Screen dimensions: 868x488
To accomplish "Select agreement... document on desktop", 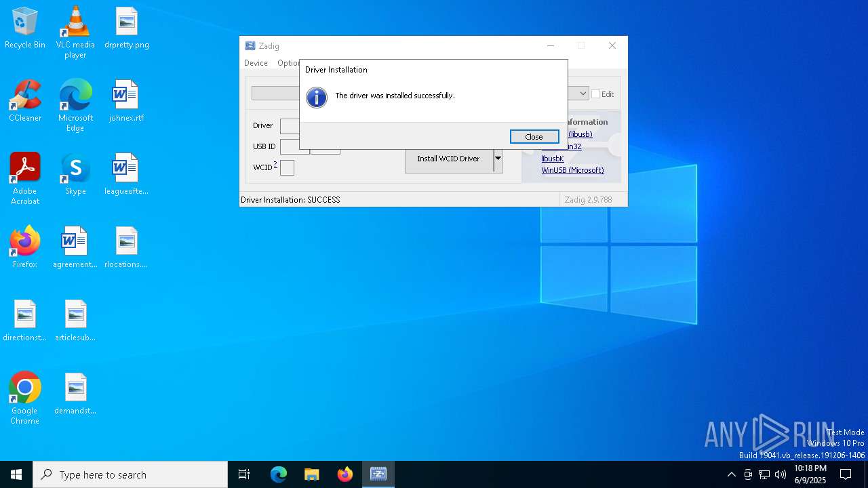I will 75,248.
